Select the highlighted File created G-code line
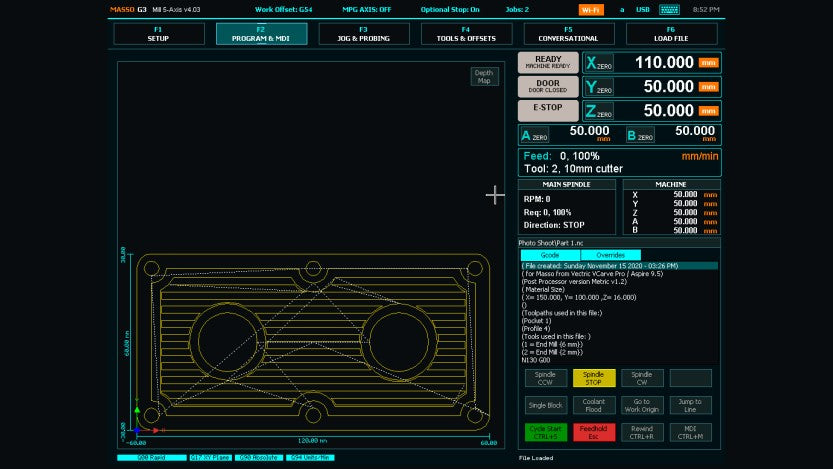Screen dimensions: 833x469 tap(618, 266)
